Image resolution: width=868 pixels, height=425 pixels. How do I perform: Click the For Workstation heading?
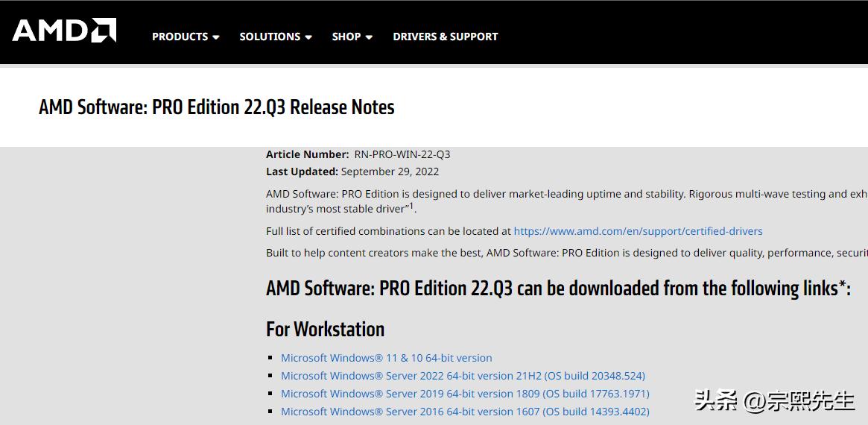(x=325, y=329)
